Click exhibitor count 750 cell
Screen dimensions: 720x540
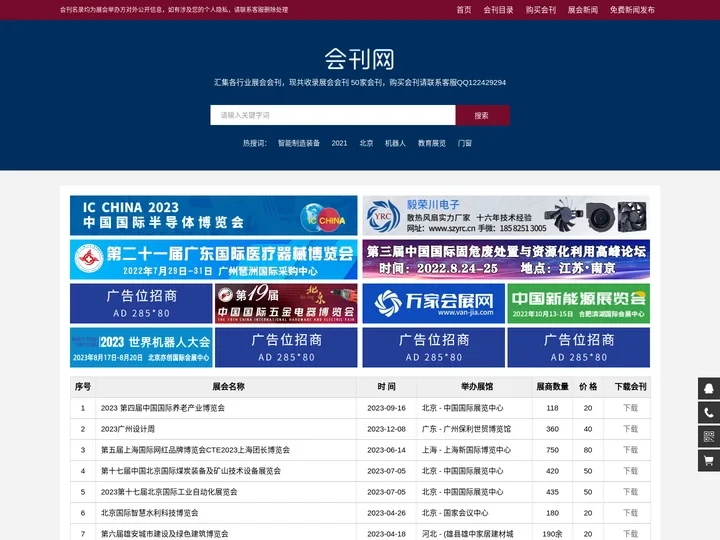(x=552, y=450)
